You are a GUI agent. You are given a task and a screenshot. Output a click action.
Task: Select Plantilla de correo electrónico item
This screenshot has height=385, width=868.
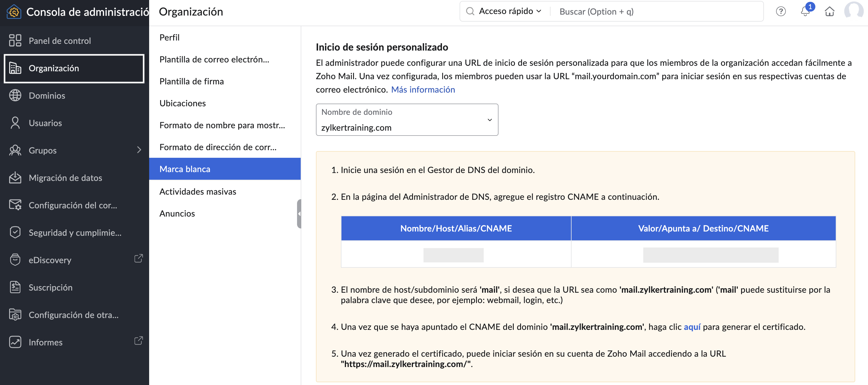(225, 59)
